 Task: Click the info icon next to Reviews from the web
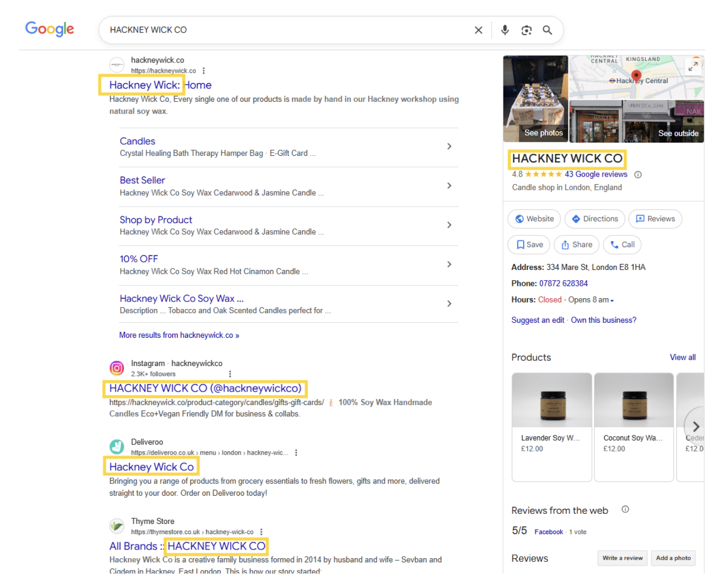pos(625,510)
